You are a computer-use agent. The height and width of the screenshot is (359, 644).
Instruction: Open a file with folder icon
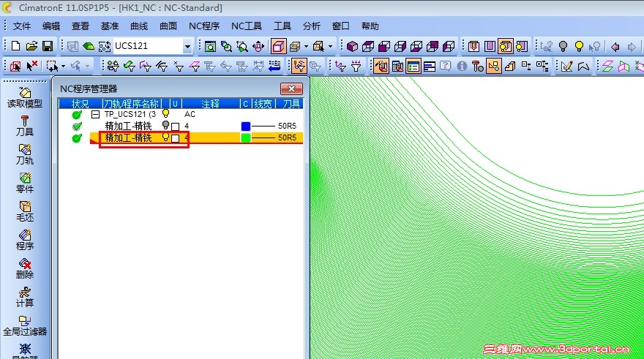[x=31, y=46]
